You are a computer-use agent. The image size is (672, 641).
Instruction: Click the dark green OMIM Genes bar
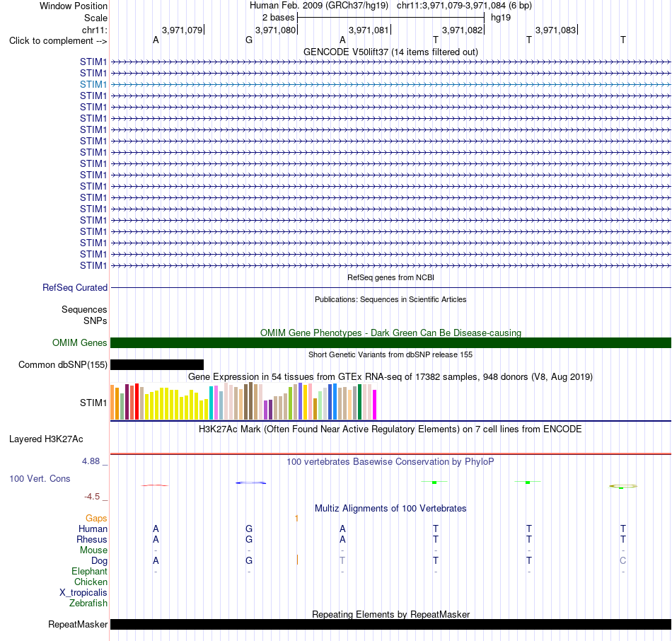tap(390, 342)
